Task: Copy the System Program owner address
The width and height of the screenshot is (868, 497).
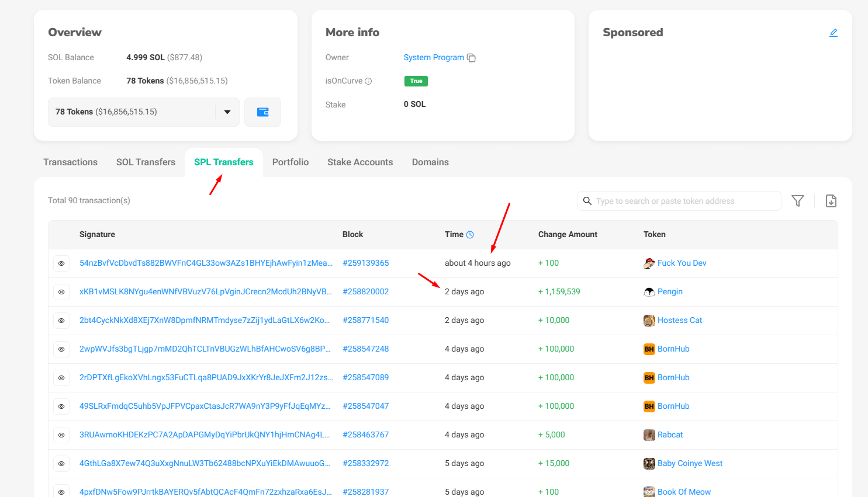Action: (x=471, y=58)
